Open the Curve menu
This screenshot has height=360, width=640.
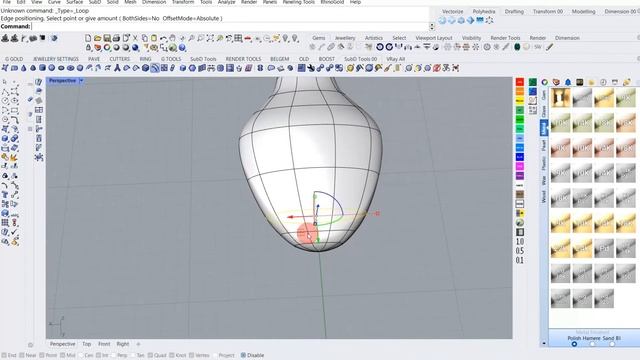(54, 2)
